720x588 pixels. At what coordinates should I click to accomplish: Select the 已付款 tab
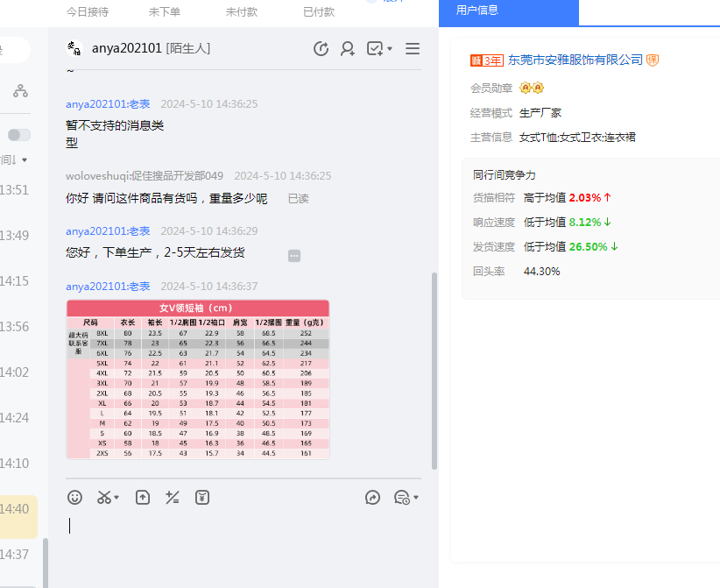[x=318, y=12]
